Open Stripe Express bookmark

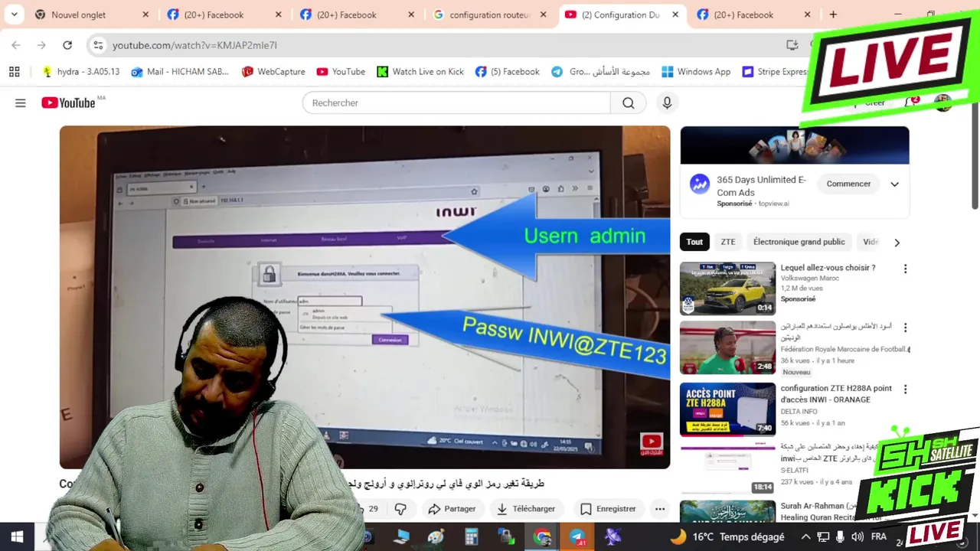[775, 71]
